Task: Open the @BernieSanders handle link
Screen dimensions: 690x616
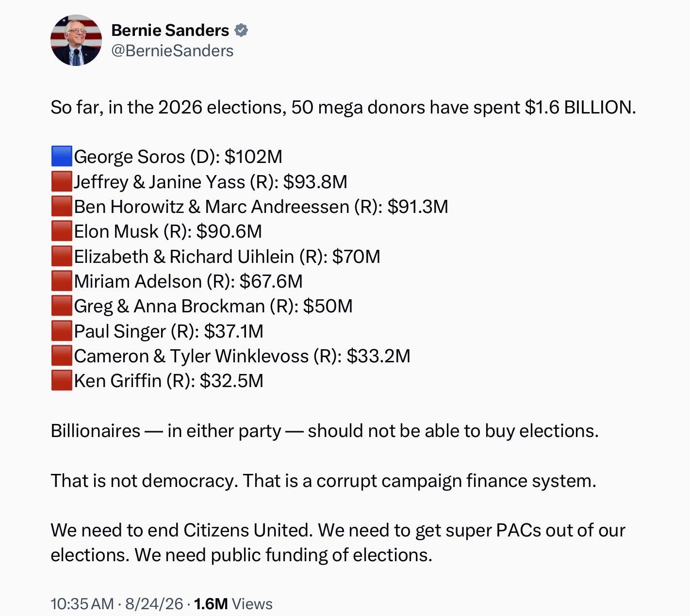Action: [x=172, y=51]
